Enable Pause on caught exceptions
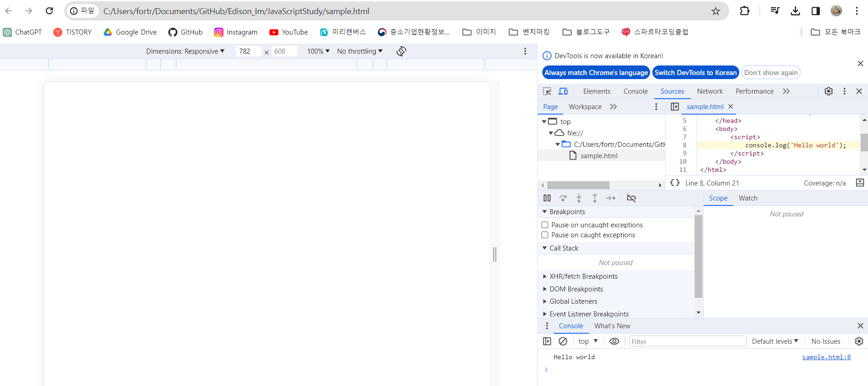The height and width of the screenshot is (386, 868). 545,235
